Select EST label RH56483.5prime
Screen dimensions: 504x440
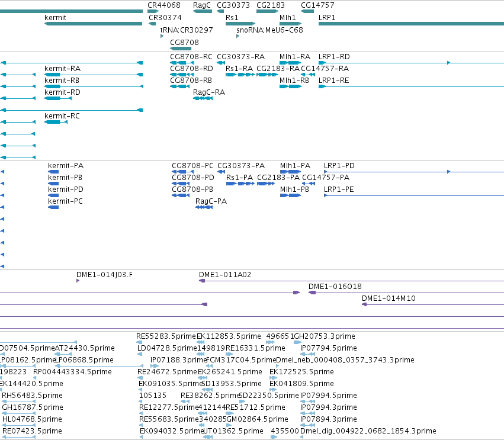point(33,396)
